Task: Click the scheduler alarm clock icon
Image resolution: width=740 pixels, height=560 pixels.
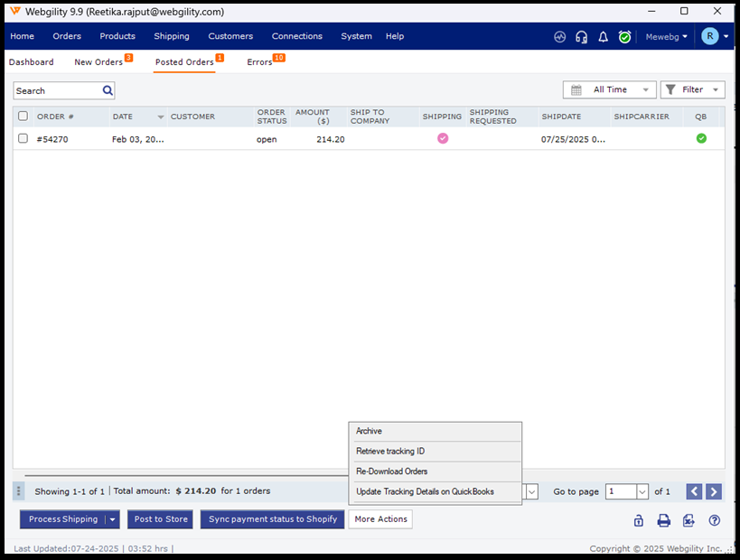Action: 624,37
